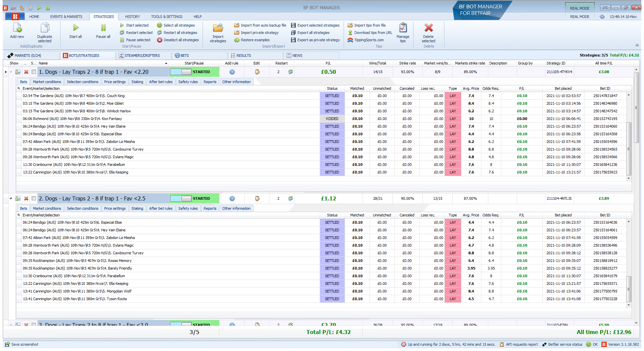
Task: Open the HOME ribbon tab
Action: pyautogui.click(x=34, y=17)
